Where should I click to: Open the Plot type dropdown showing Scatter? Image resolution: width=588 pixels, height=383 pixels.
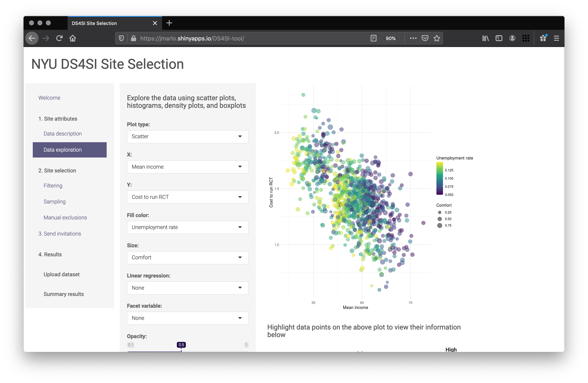click(188, 137)
